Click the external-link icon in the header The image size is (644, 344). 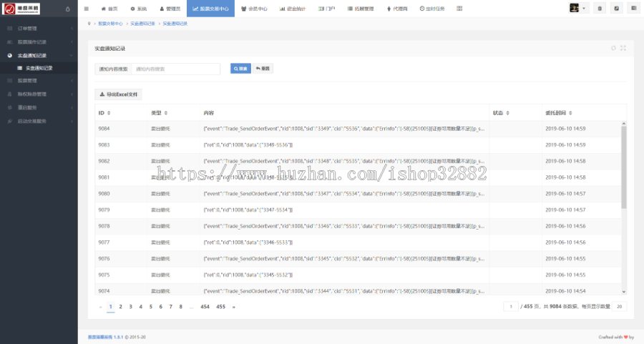(x=617, y=8)
